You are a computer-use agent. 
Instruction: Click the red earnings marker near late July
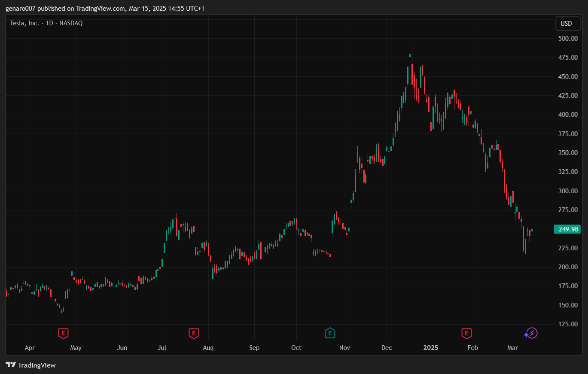tap(194, 333)
